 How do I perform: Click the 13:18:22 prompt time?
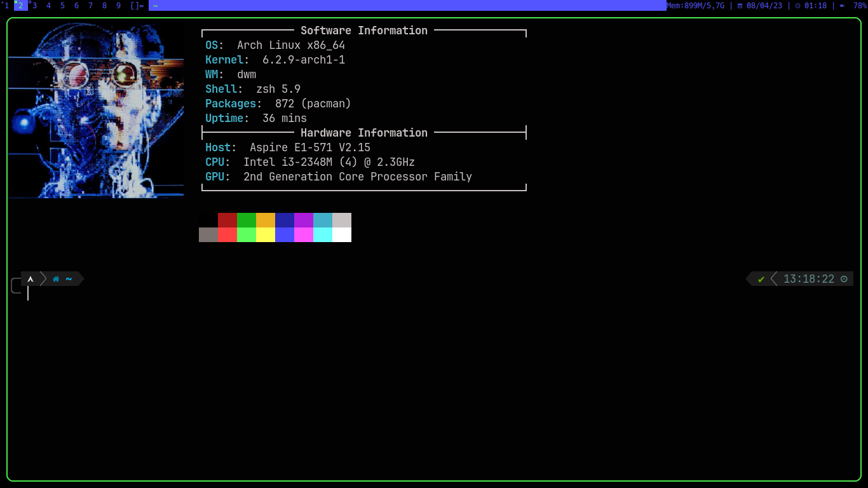[809, 279]
